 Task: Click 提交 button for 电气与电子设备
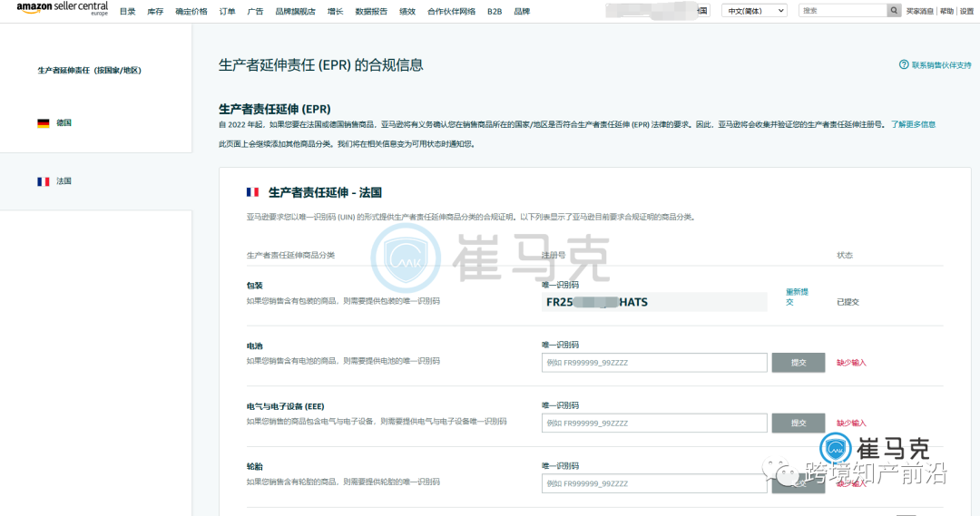tap(799, 423)
